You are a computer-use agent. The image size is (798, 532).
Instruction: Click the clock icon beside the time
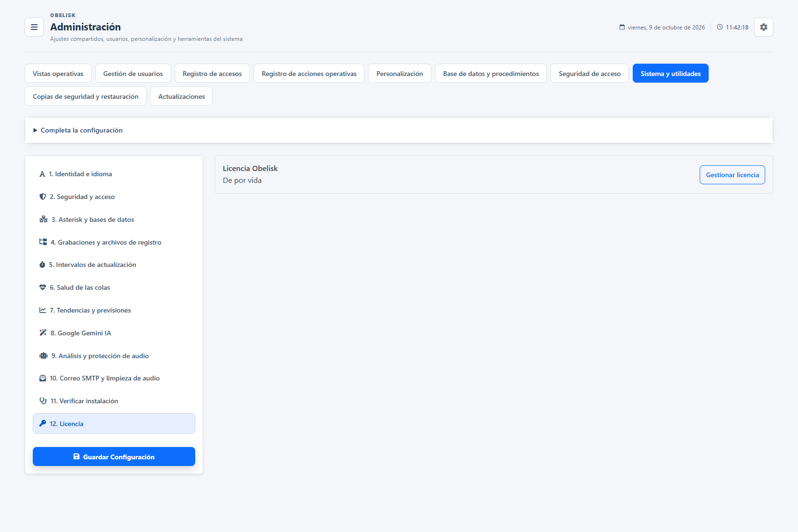720,27
